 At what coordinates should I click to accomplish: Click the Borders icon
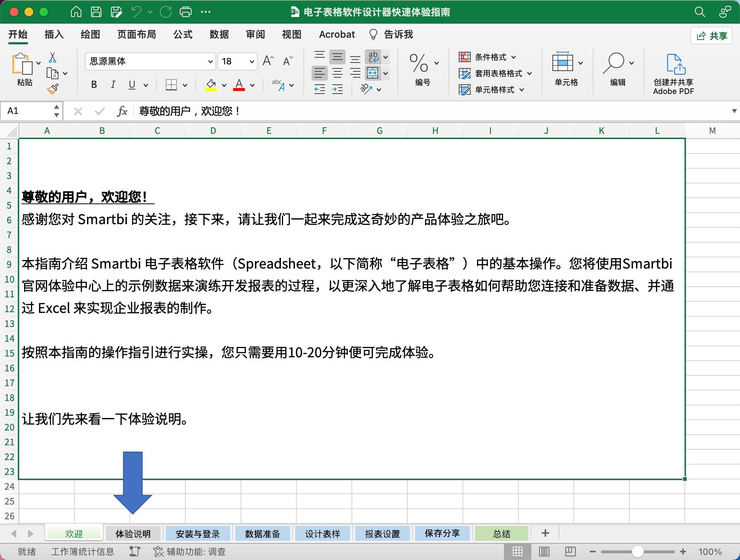coord(171,85)
